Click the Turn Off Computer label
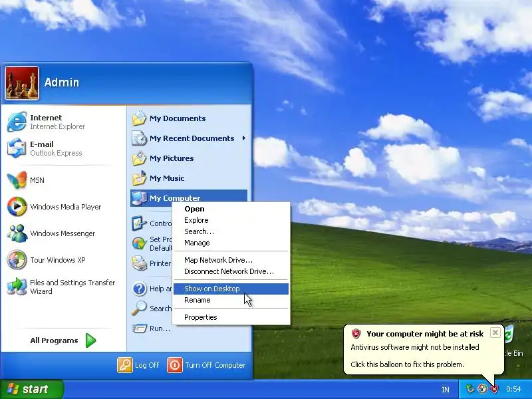Screen dimensions: 532x399 point(215,365)
